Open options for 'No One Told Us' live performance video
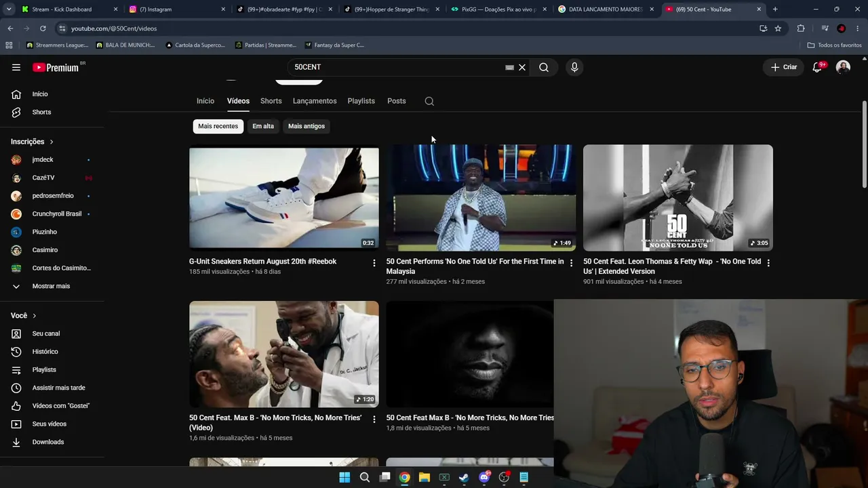This screenshot has width=868, height=488. tap(571, 262)
